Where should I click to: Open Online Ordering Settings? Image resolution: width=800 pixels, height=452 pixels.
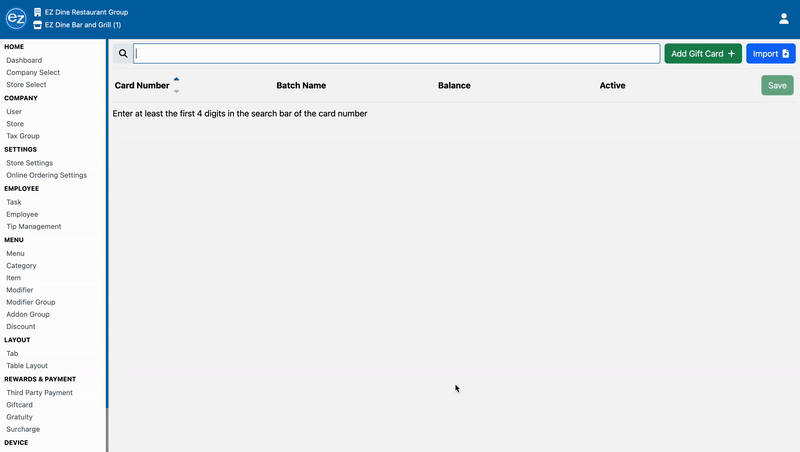click(46, 175)
